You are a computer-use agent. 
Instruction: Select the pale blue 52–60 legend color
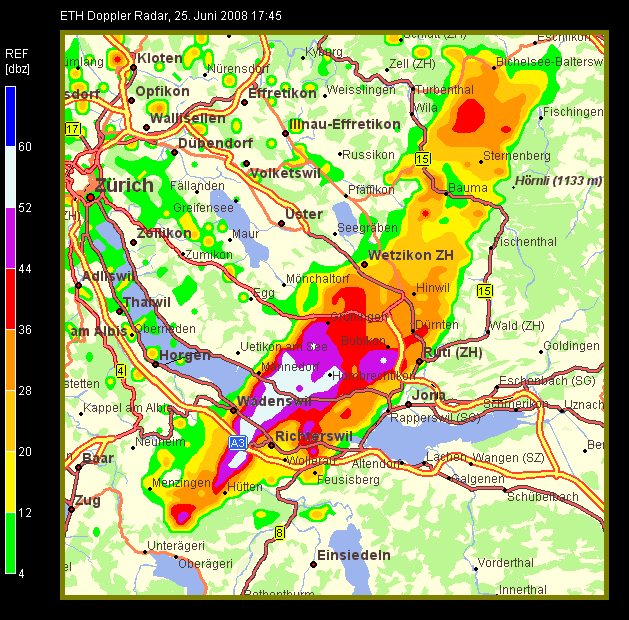point(10,176)
